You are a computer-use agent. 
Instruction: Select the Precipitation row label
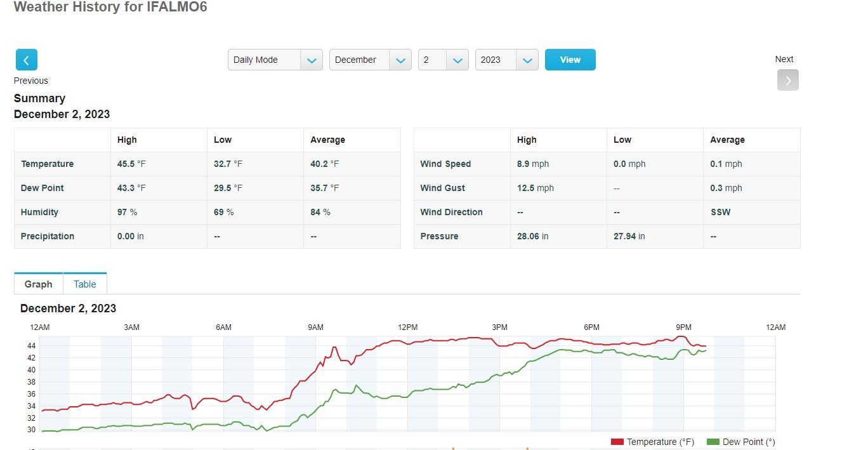pos(48,236)
